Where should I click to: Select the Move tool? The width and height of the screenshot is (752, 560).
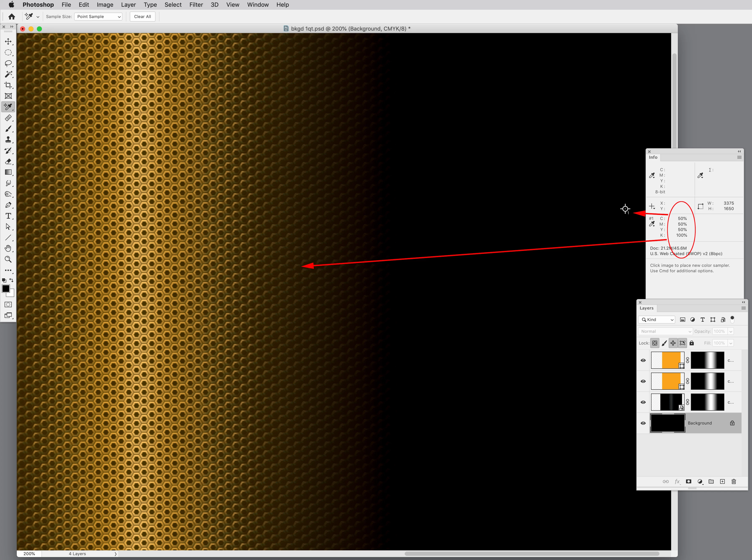(x=8, y=41)
